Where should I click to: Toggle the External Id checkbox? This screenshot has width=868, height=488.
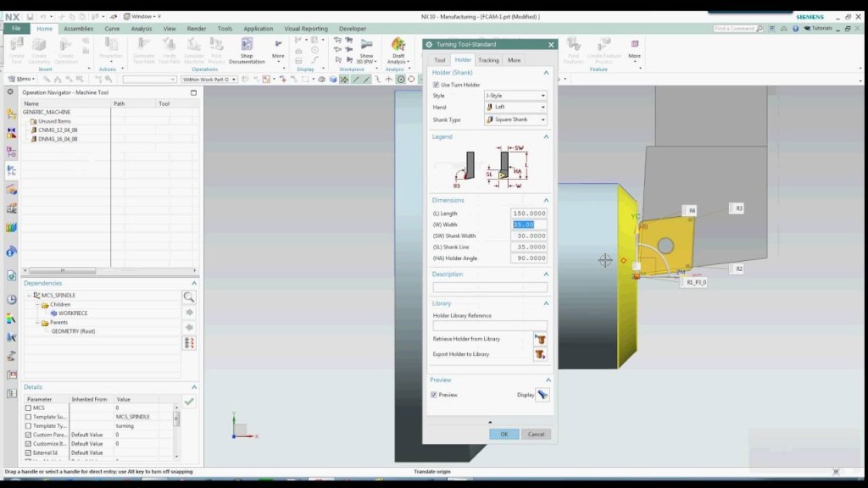pos(28,452)
